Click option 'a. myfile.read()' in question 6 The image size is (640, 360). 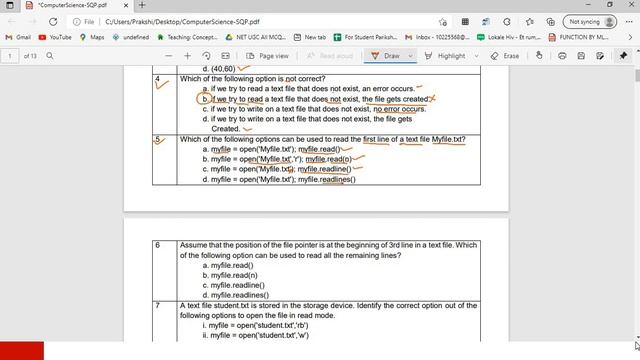(228, 265)
